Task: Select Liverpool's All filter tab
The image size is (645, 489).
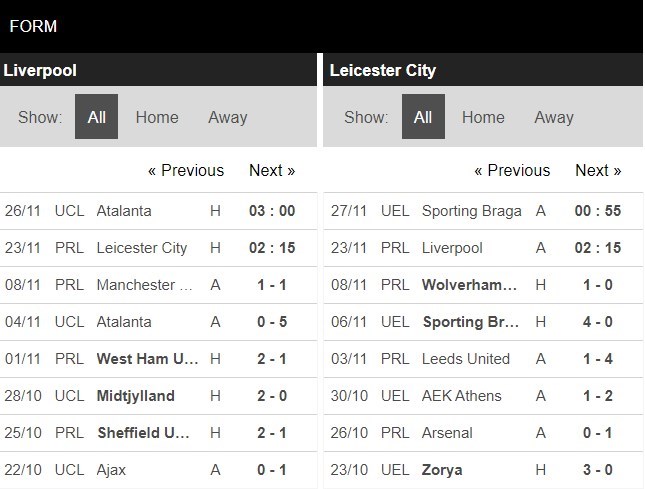Action: coord(96,117)
